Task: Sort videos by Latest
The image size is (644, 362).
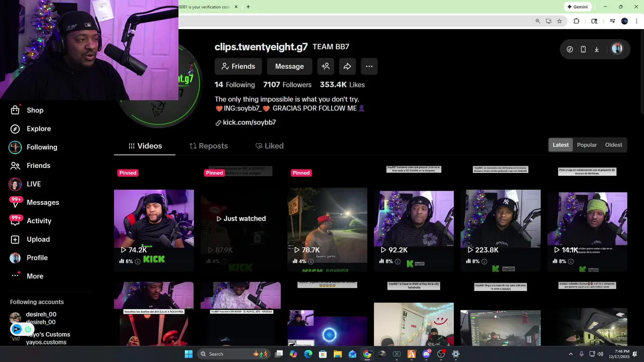Action: tap(560, 145)
